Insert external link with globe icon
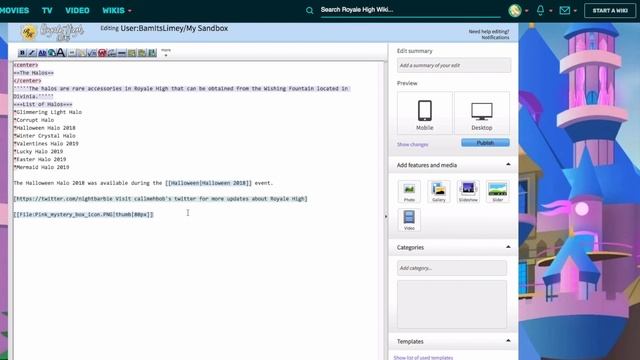 pos(51,53)
